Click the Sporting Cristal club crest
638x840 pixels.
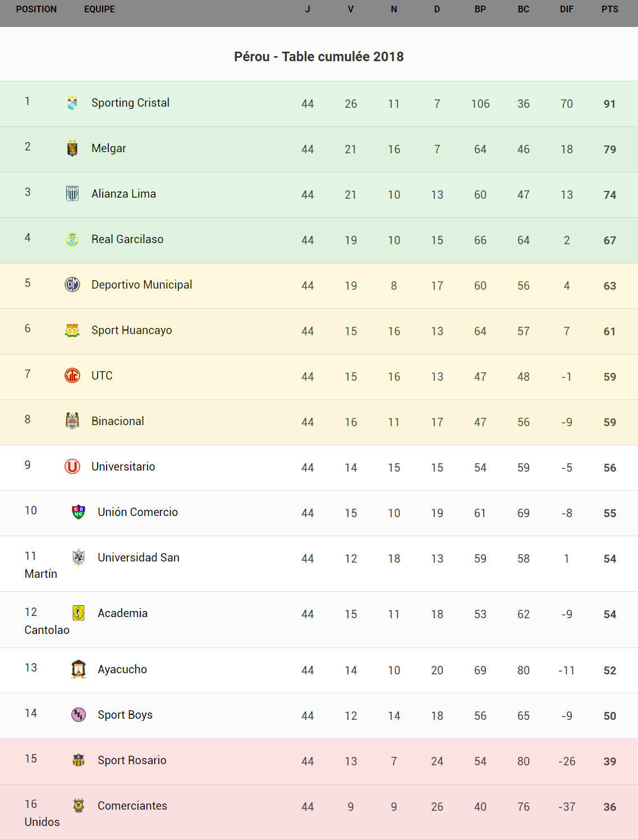click(72, 103)
